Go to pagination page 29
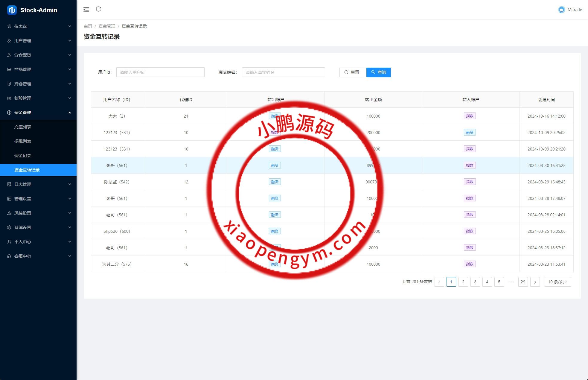The image size is (588, 380). pos(523,282)
